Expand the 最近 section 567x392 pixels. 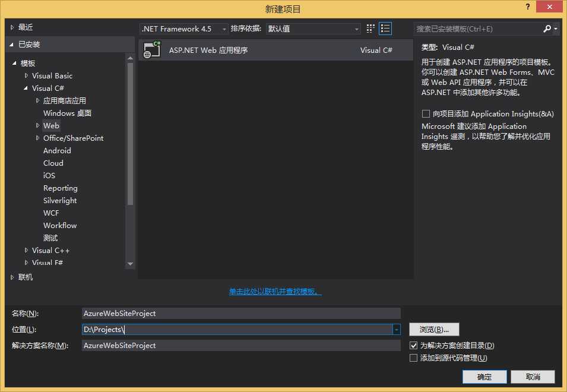coord(12,27)
